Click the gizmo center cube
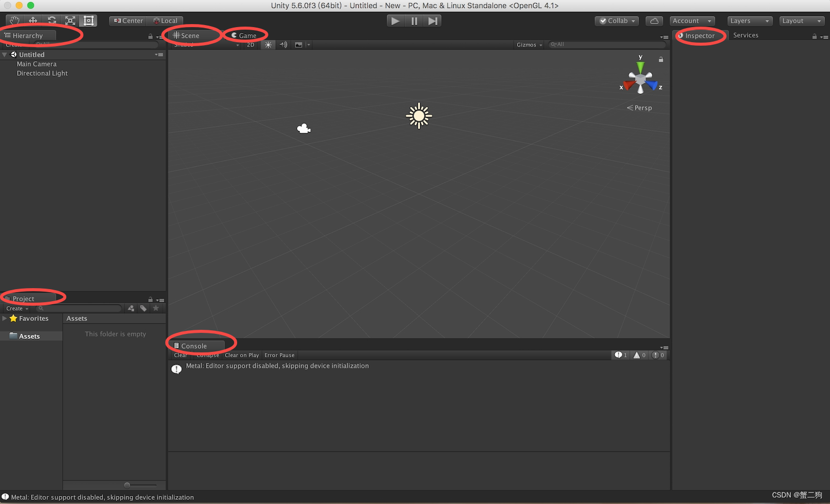 pos(641,79)
